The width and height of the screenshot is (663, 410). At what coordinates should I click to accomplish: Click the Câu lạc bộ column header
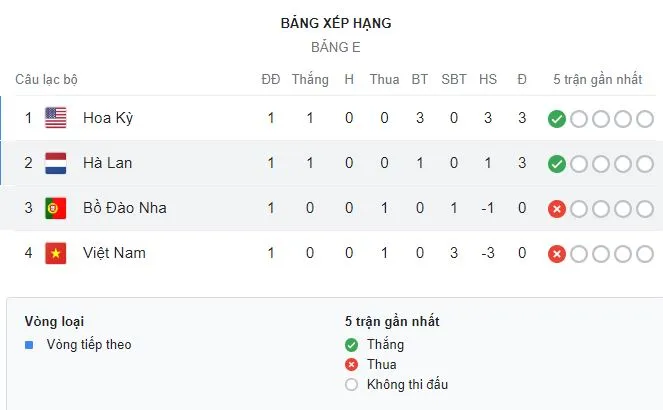point(46,79)
